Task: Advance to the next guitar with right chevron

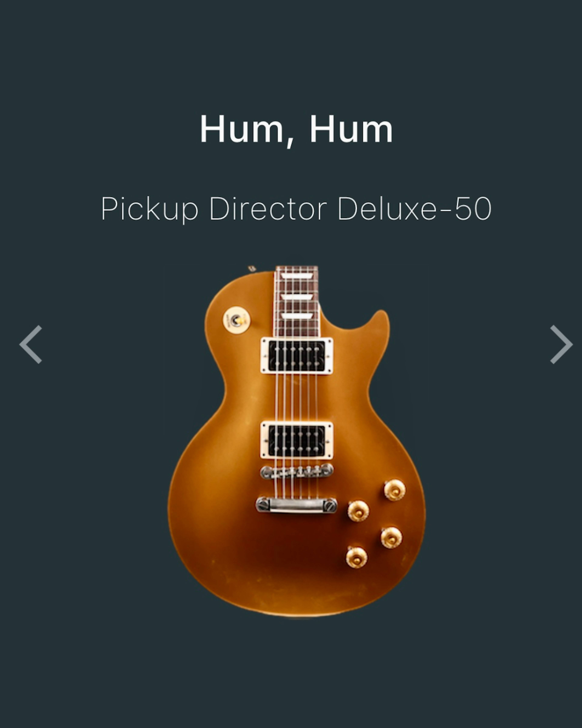Action: click(x=561, y=344)
